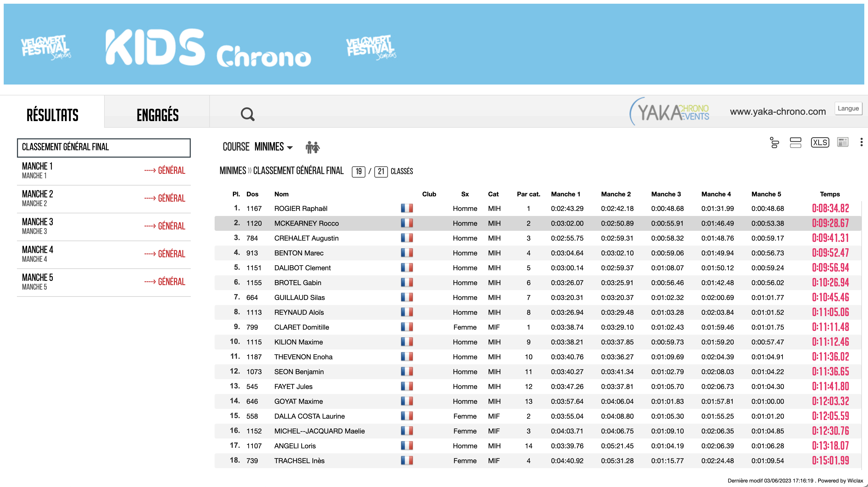The width and height of the screenshot is (868, 487).
Task: Click the left Vélo Vert Festival logo
Action: coord(46,47)
